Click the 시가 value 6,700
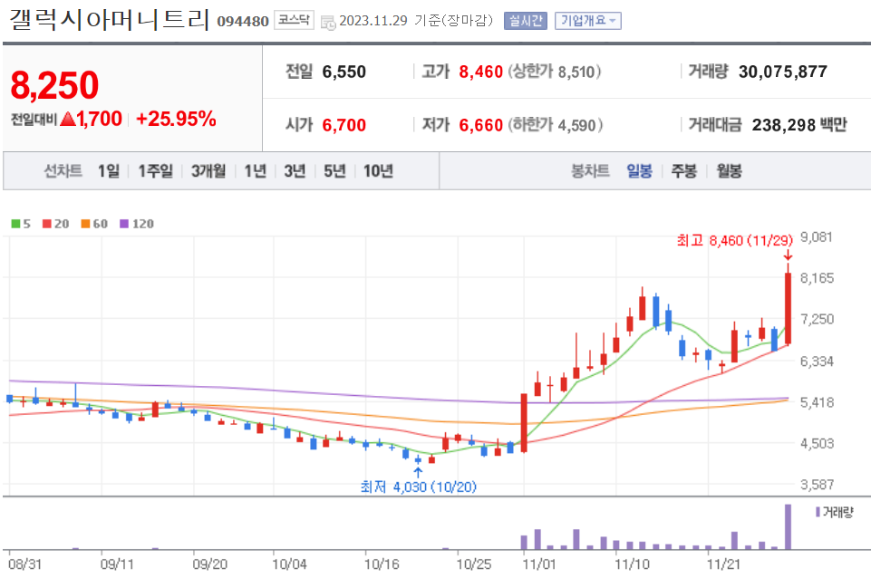This screenshot has width=871, height=588. coord(344,126)
